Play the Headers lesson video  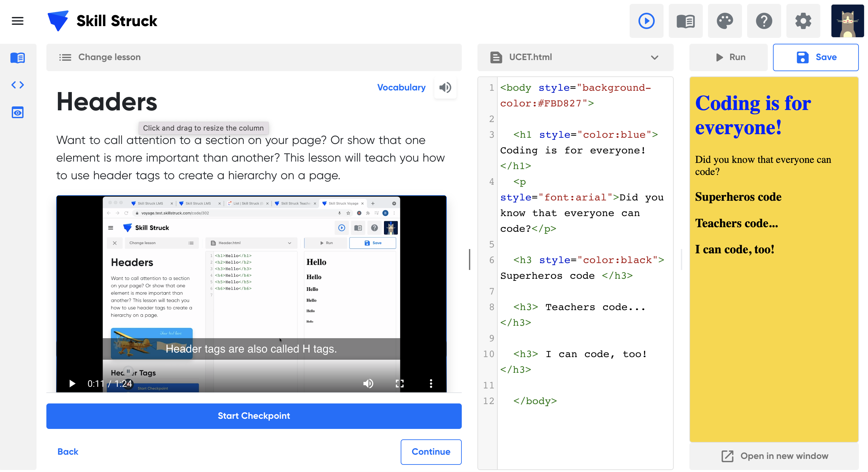pos(72,384)
